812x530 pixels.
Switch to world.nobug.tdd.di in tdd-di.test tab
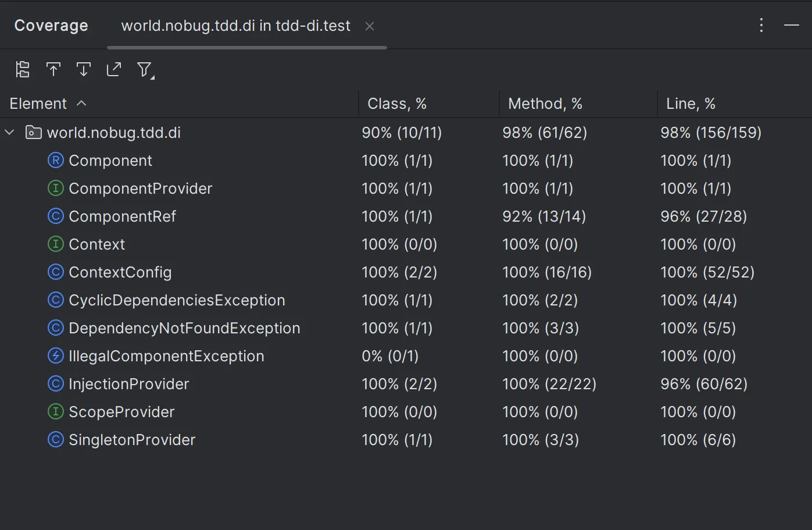(235, 26)
